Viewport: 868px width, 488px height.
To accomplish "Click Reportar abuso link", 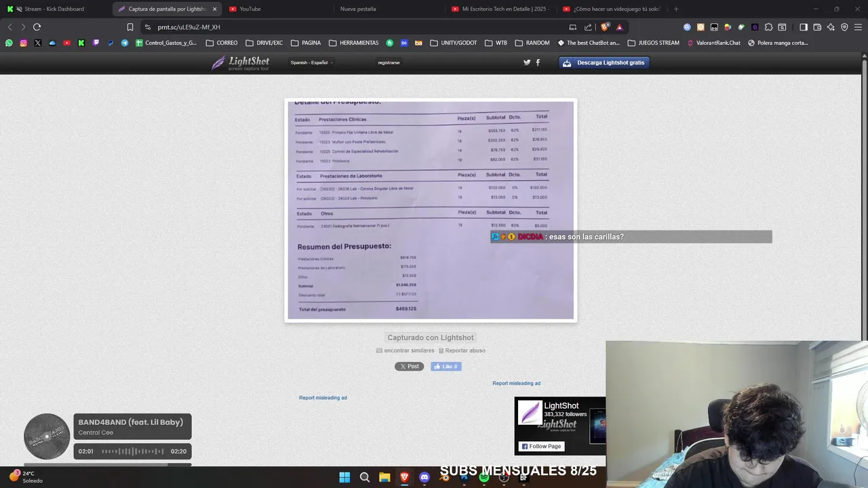I will pos(462,350).
